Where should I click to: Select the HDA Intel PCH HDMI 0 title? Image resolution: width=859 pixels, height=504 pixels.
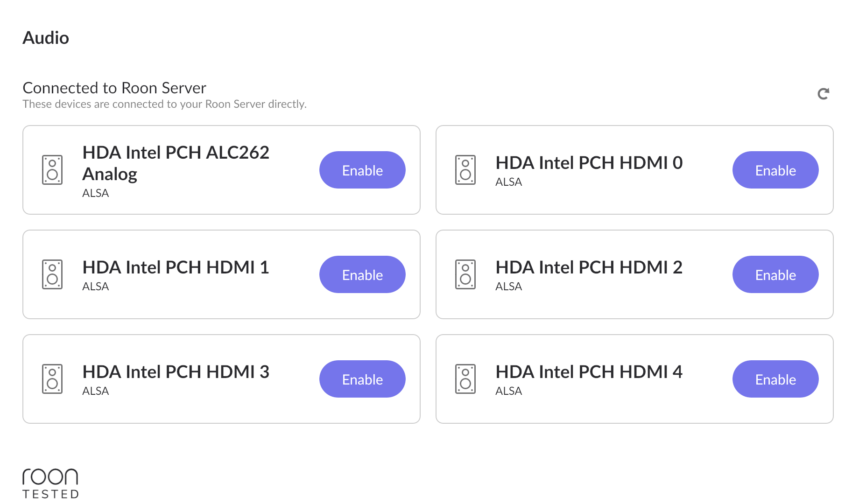click(x=589, y=163)
